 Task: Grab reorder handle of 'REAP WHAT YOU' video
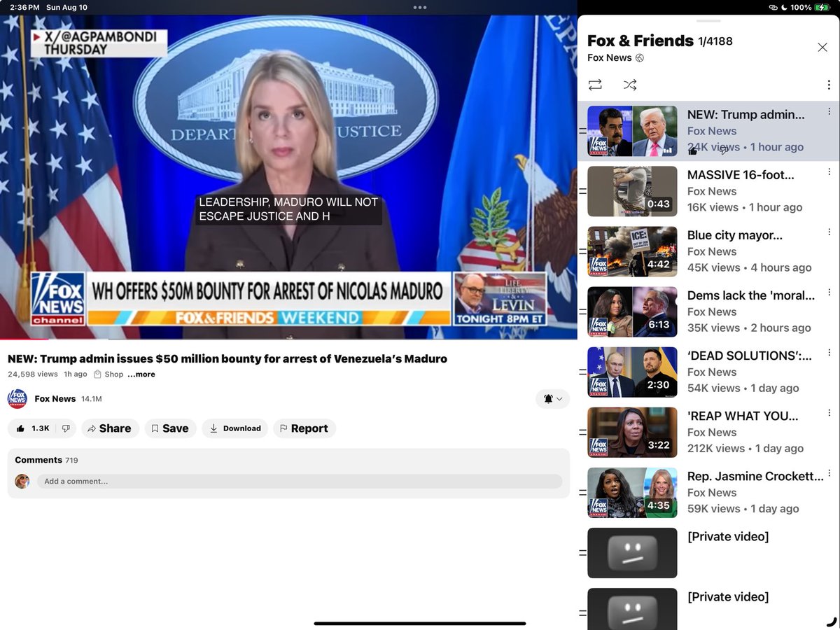click(x=582, y=432)
